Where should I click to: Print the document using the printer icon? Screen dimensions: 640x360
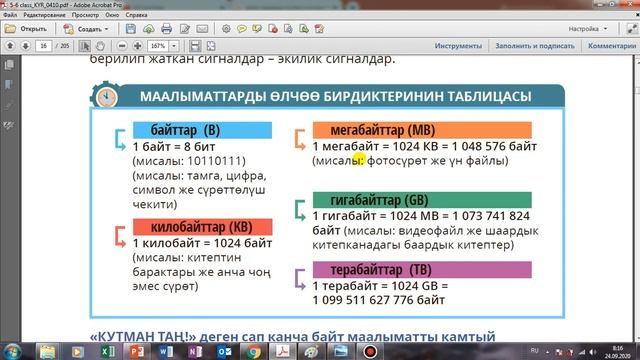point(167,29)
